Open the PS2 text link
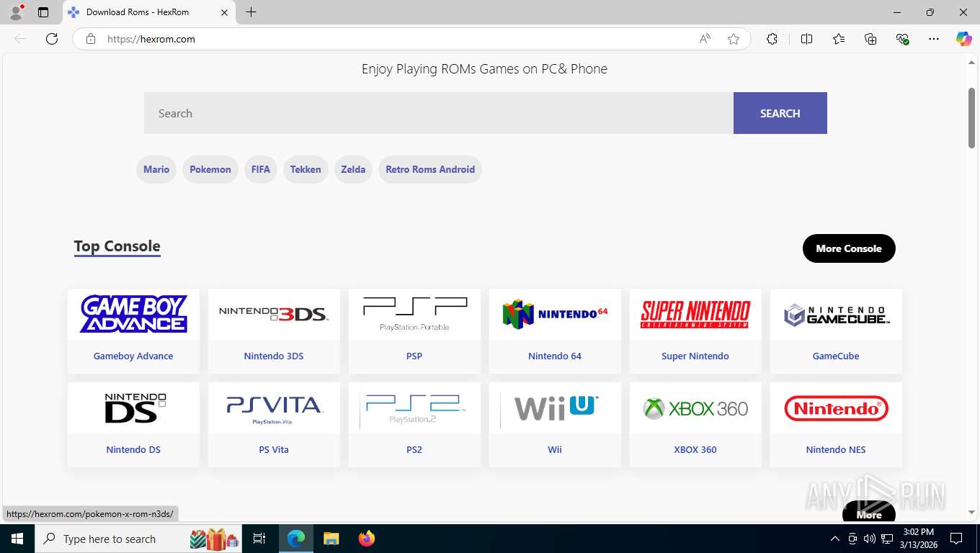980x553 pixels. coord(414,449)
